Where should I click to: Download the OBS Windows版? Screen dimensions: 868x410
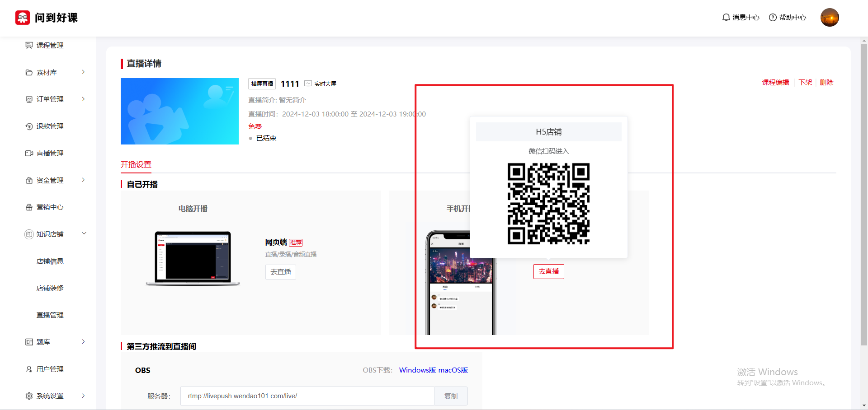click(x=417, y=370)
